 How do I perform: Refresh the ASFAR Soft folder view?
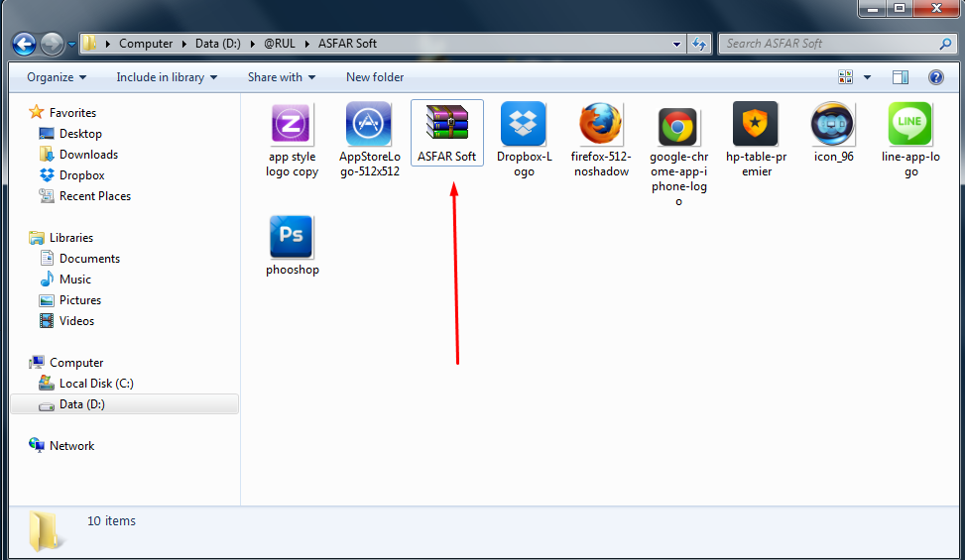699,44
